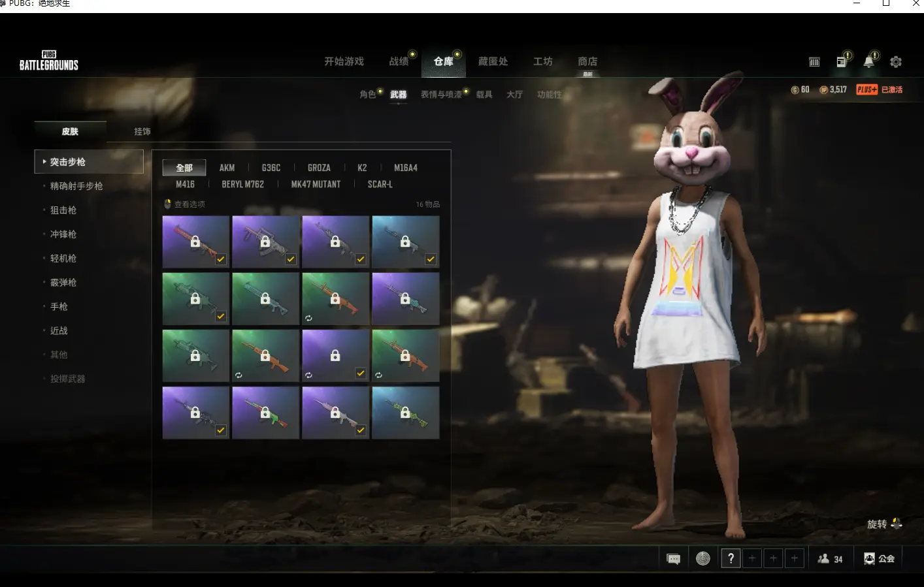Open the 工坊 tab

pos(543,61)
